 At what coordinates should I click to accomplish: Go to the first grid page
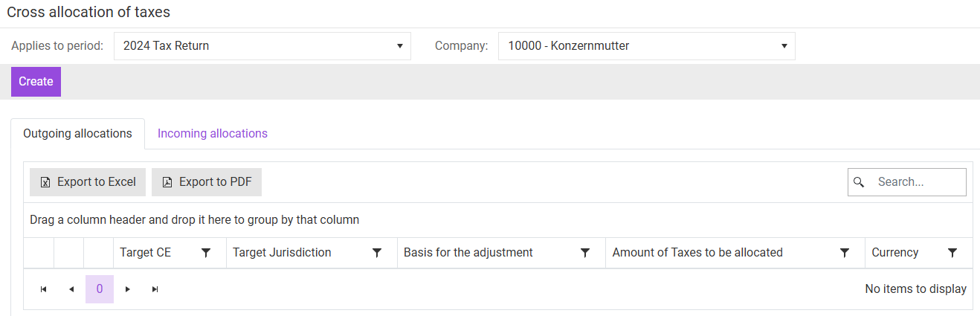tap(43, 289)
